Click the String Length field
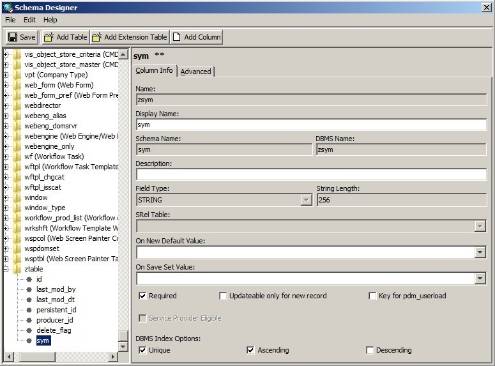 402,200
